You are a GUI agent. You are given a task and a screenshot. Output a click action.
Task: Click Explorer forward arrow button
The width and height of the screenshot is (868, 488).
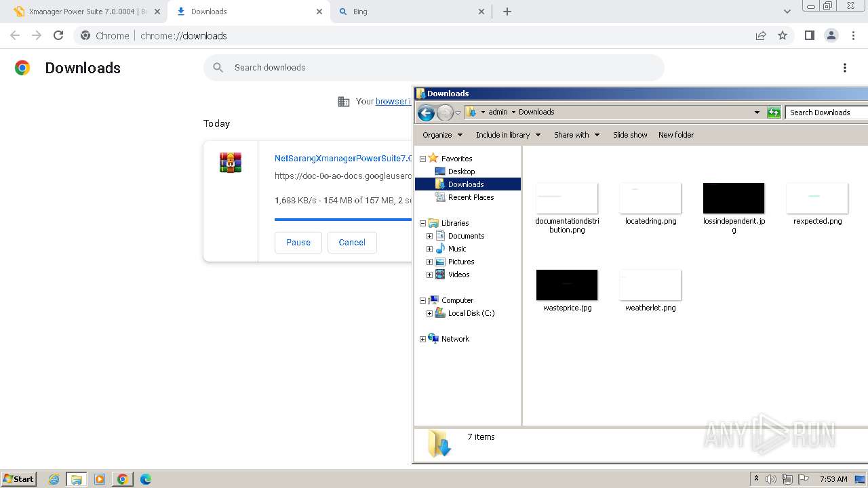[445, 113]
